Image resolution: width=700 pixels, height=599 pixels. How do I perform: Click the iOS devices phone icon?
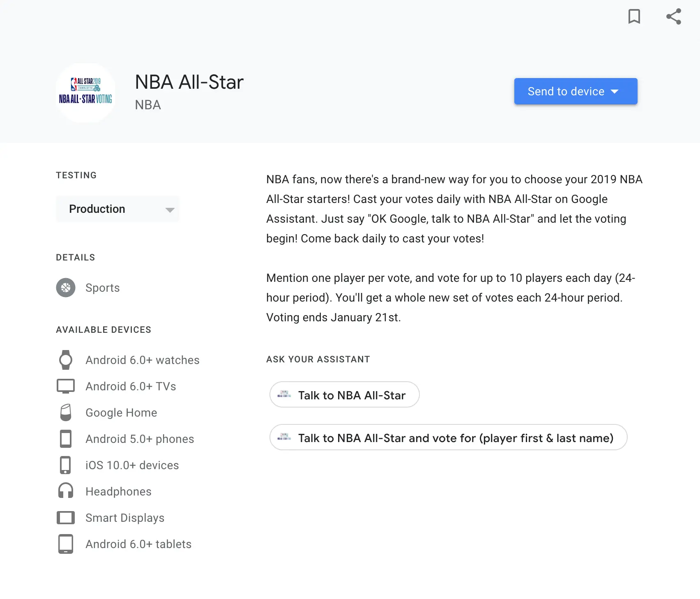click(x=65, y=465)
